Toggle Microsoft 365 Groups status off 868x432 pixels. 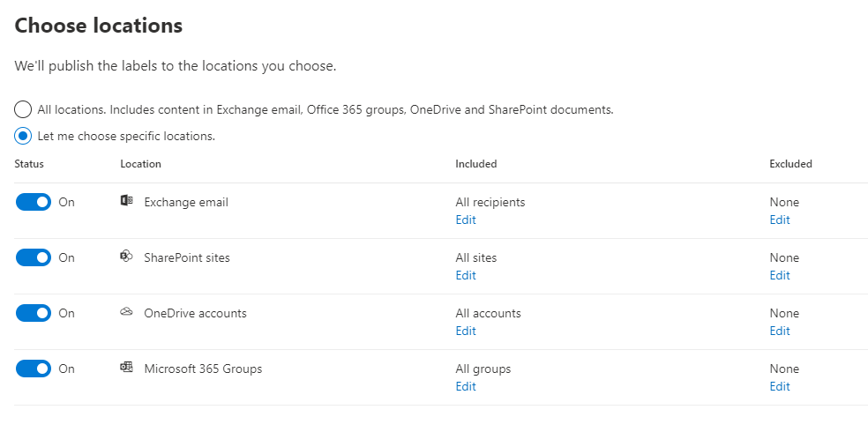point(34,369)
